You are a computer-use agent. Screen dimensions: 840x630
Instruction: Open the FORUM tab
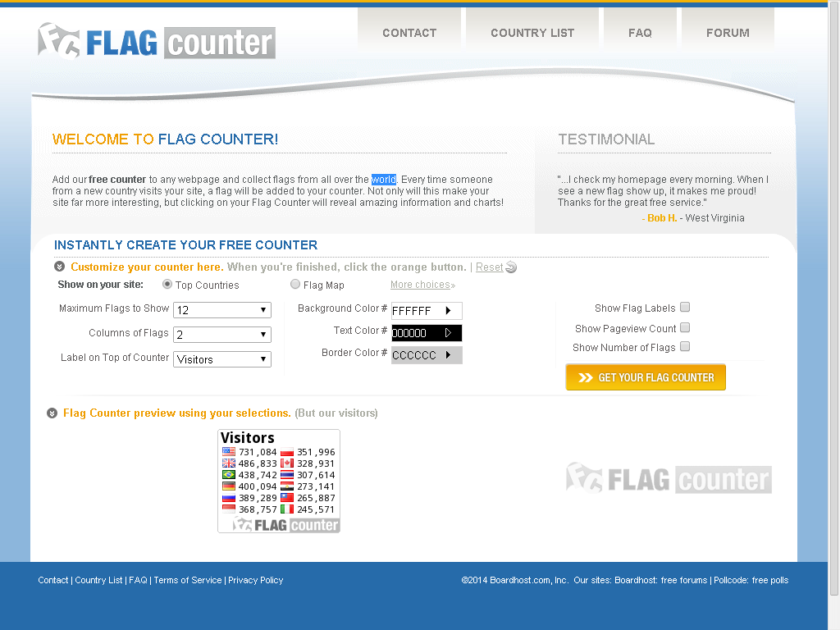pyautogui.click(x=728, y=33)
